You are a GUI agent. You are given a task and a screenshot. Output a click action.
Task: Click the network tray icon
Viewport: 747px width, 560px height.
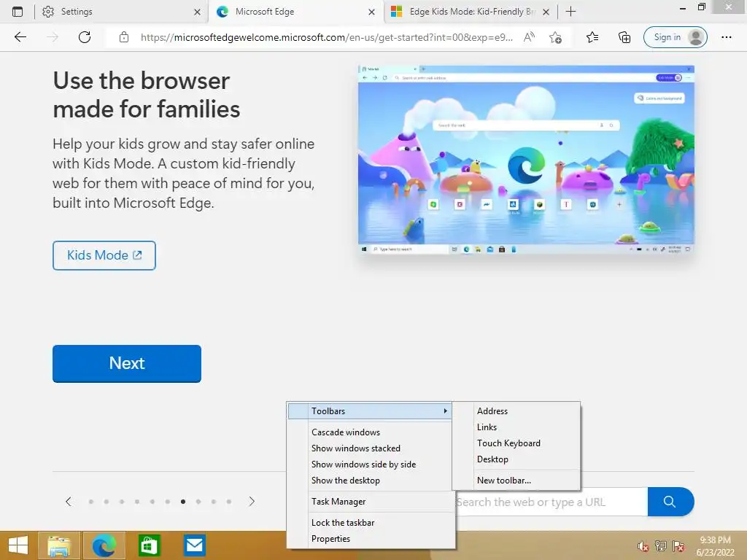[x=661, y=546]
